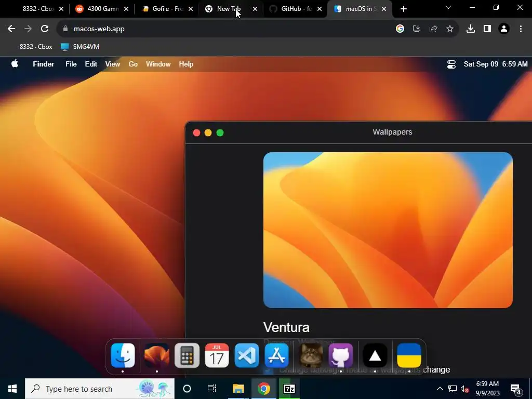Click the cat photo dock icon
The height and width of the screenshot is (399, 532).
(x=311, y=355)
